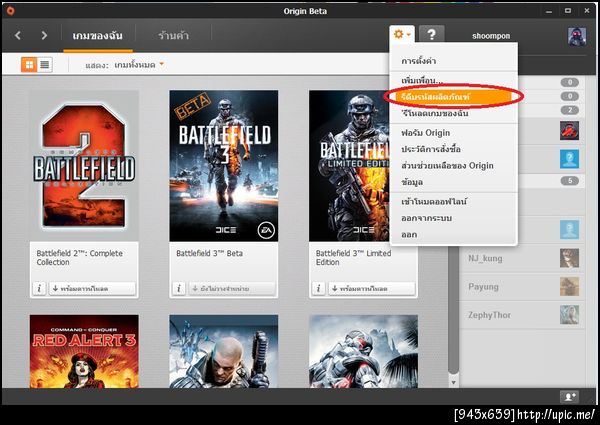Select การตั้งค่า in the gear menu
This screenshot has height=425, width=600.
pyautogui.click(x=453, y=61)
